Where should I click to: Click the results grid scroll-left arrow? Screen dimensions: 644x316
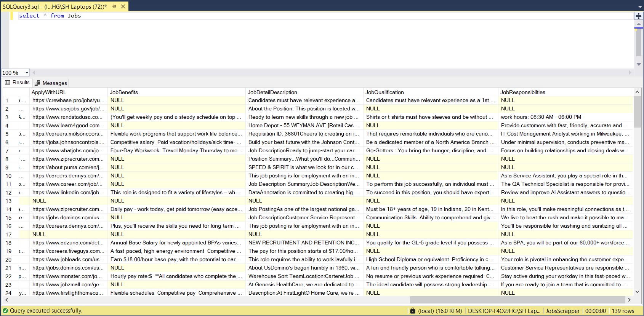pos(7,300)
